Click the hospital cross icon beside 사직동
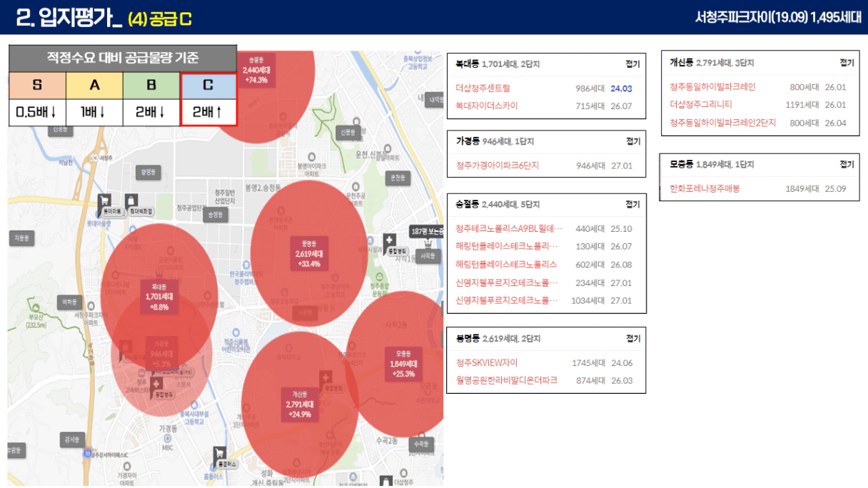Viewport: 868px width, 488px height. pos(389,239)
